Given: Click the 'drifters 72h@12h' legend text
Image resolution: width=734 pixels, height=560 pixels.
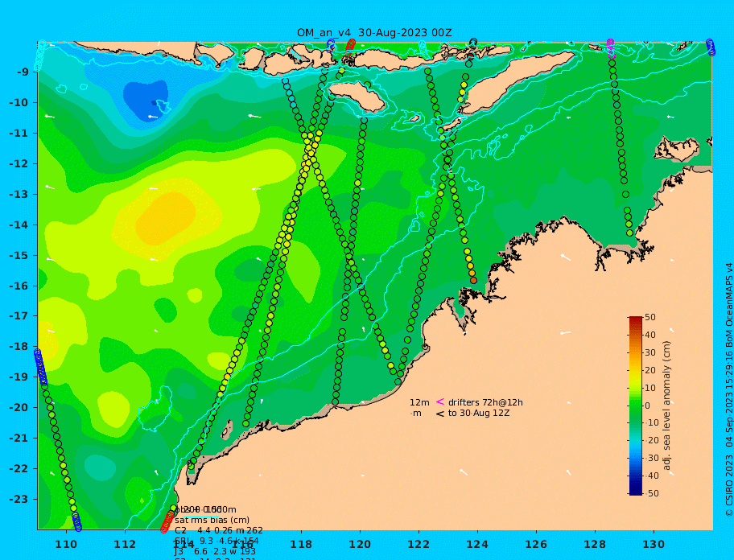Looking at the screenshot, I should pyautogui.click(x=485, y=403).
